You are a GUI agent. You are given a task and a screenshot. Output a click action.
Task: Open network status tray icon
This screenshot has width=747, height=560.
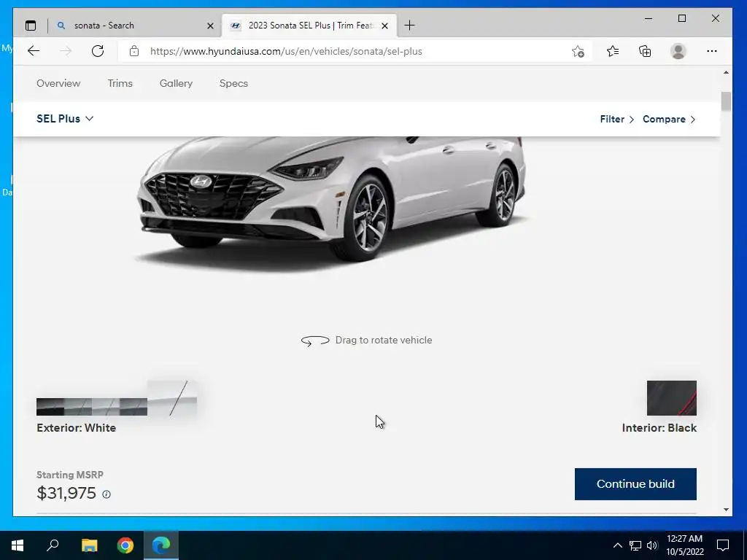pos(635,545)
